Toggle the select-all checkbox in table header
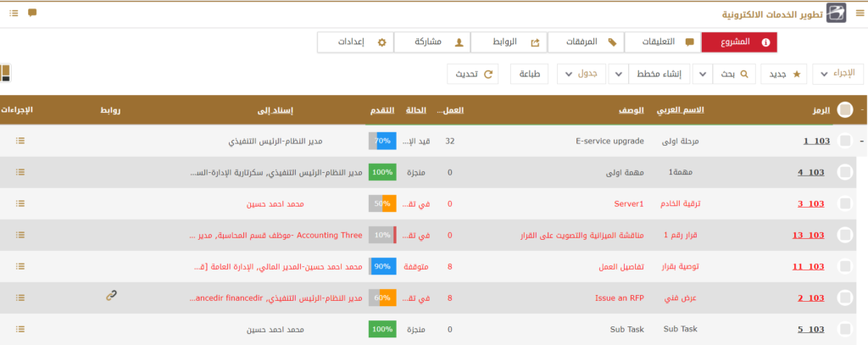The image size is (868, 345). (x=844, y=109)
